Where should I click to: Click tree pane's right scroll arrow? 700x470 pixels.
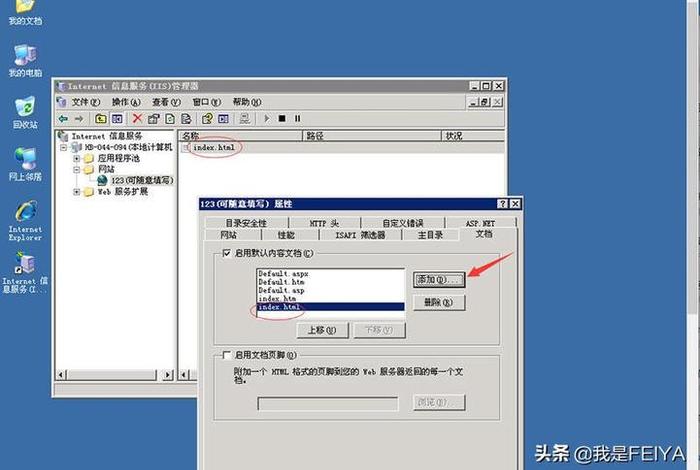[x=168, y=375]
